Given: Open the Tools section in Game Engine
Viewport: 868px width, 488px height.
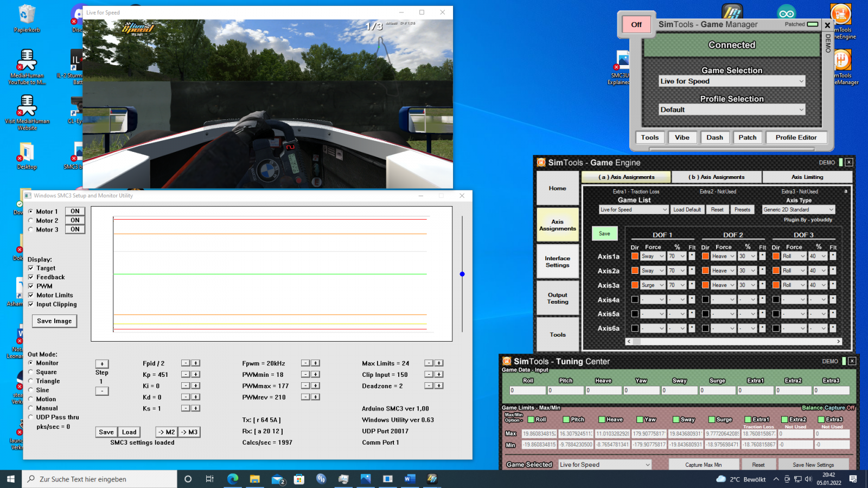Looking at the screenshot, I should coord(557,335).
